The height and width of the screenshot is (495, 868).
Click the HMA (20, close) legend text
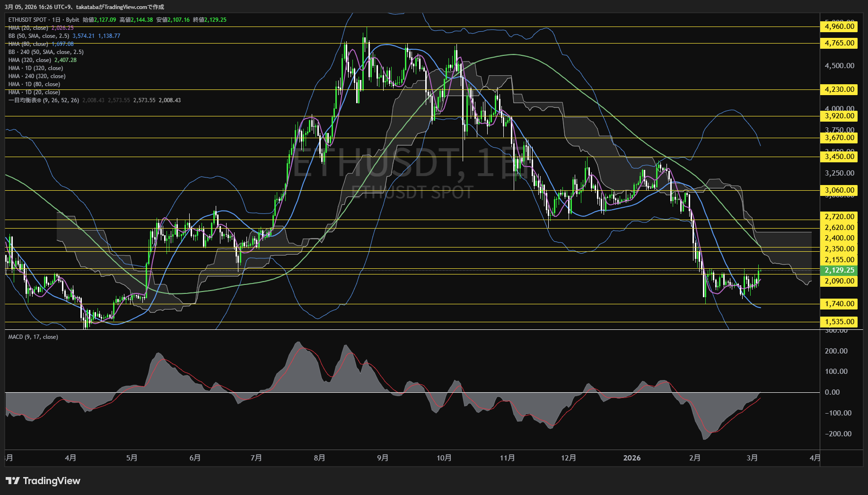28,28
